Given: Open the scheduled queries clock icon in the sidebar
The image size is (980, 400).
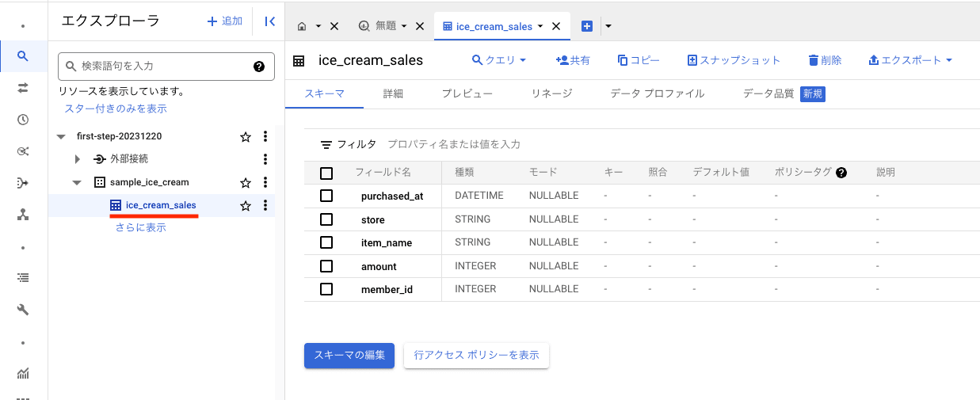Looking at the screenshot, I should (x=23, y=120).
